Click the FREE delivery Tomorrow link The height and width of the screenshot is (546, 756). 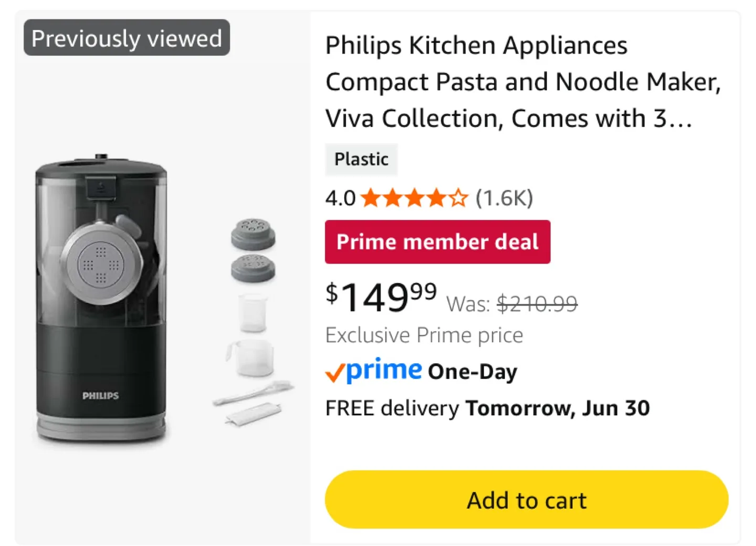(487, 407)
